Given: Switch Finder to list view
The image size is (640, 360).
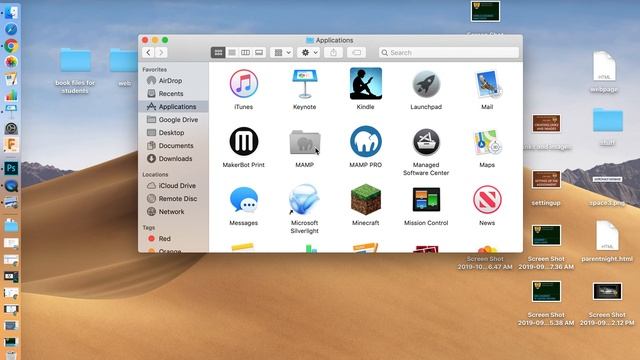Looking at the screenshot, I should 232,52.
